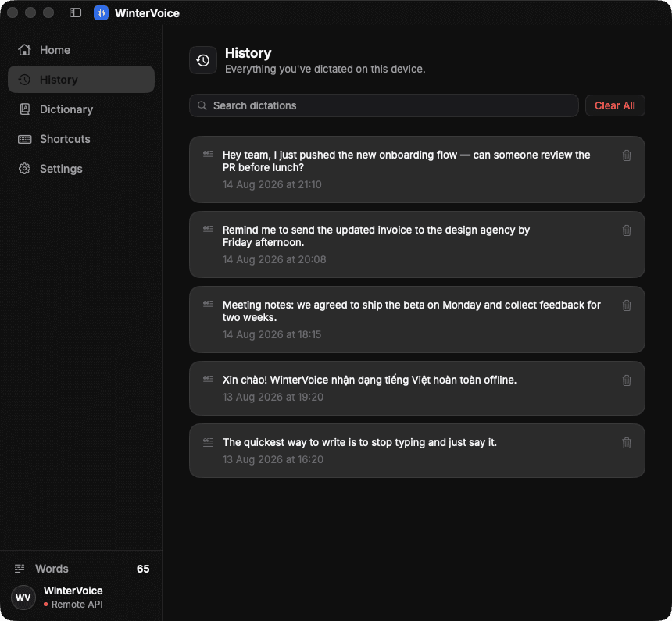Click the WinterVoice title bar text

point(147,13)
